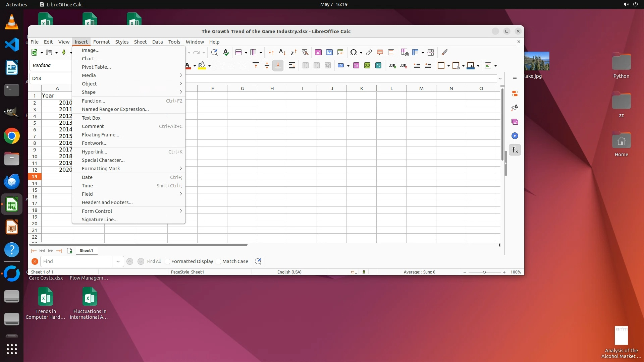
Task: Toggle the Match Case checkbox
Action: pos(218,261)
